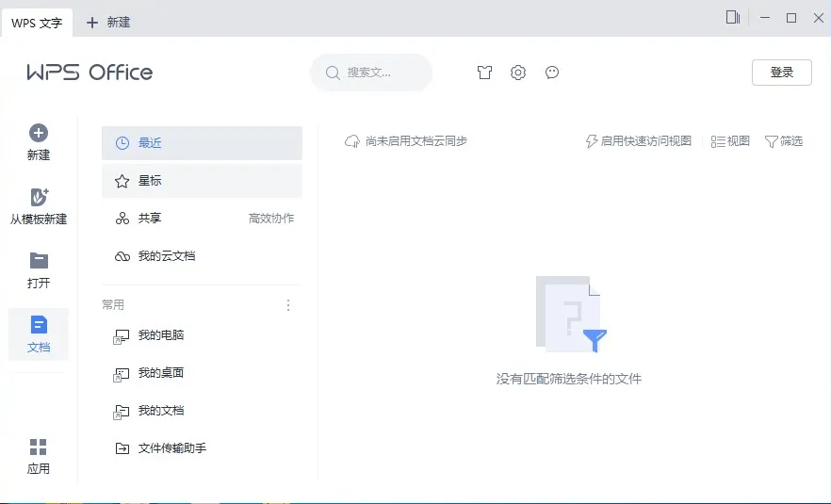The image size is (831, 504).
Task: Open 我的云文档
Action: tap(202, 256)
